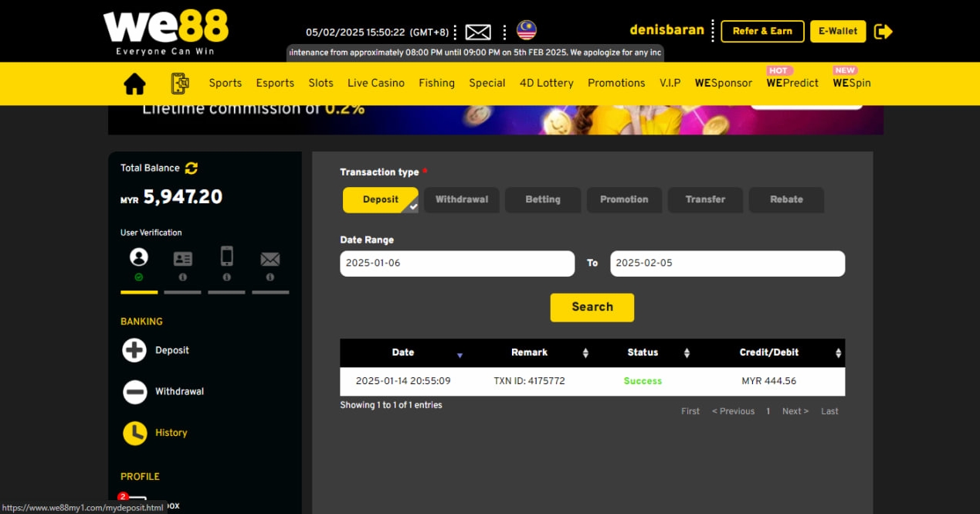This screenshot has width=980, height=514.
Task: Click the denisbaran username
Action: 667,31
